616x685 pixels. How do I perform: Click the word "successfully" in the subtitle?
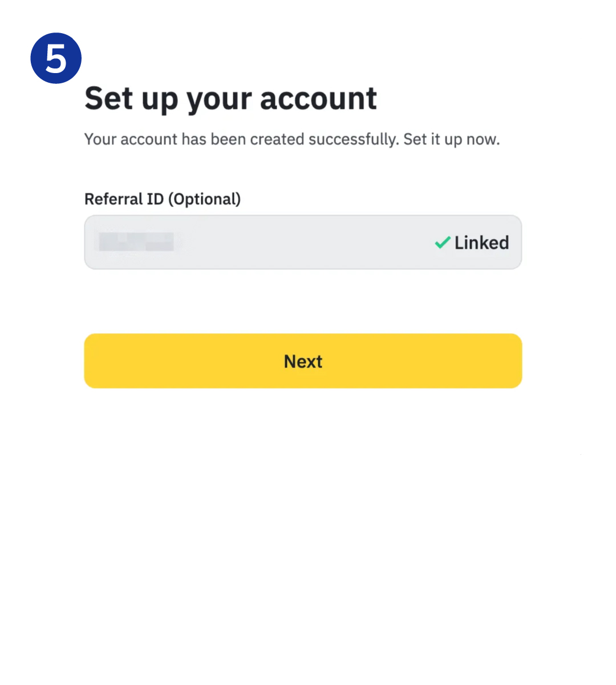click(352, 139)
